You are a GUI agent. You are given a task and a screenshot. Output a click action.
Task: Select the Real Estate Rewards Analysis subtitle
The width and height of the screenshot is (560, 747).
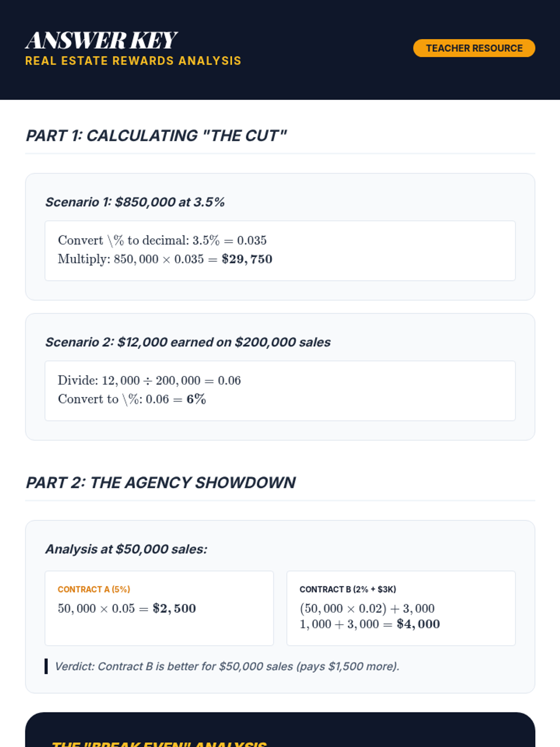[x=133, y=61]
